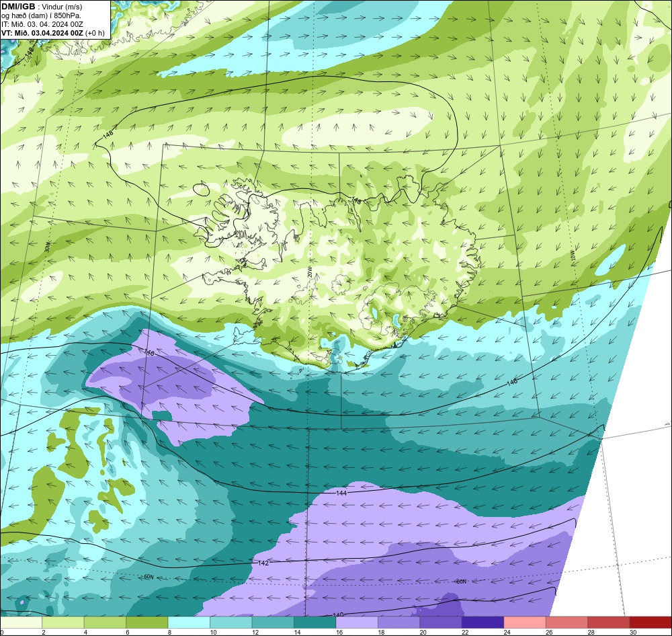Click the 2–4 m/s light green legend swatch

pyautogui.click(x=63, y=623)
